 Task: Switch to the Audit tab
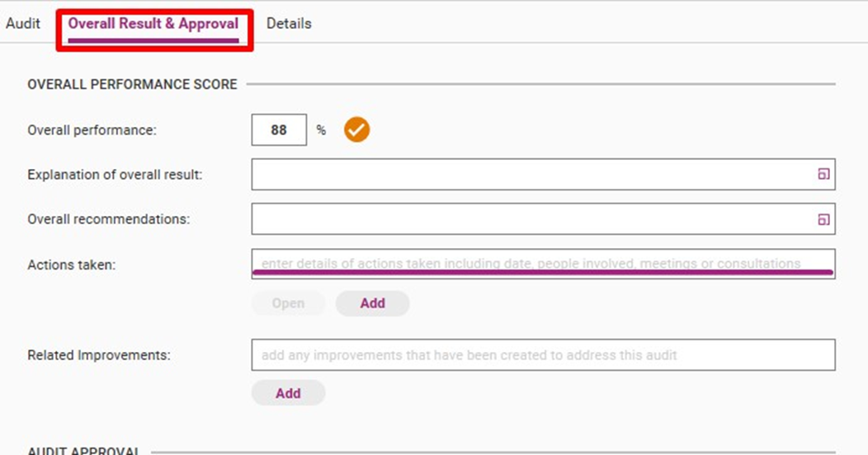(23, 23)
